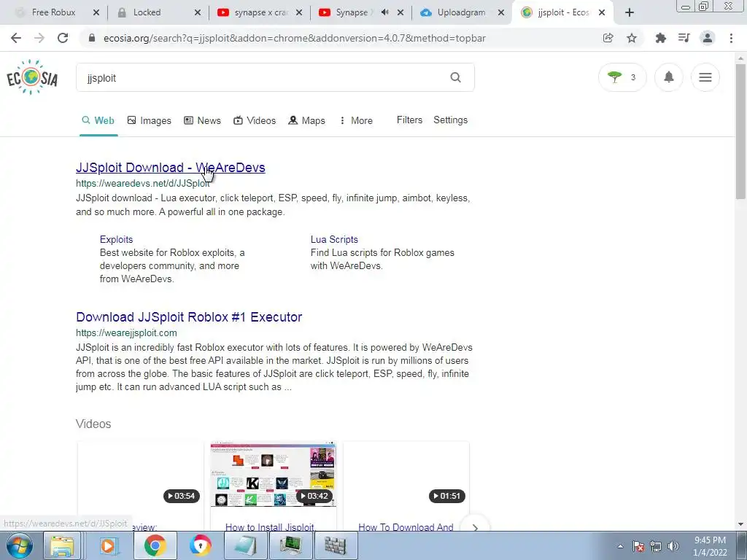Show next videos with carousel arrow

click(x=475, y=526)
